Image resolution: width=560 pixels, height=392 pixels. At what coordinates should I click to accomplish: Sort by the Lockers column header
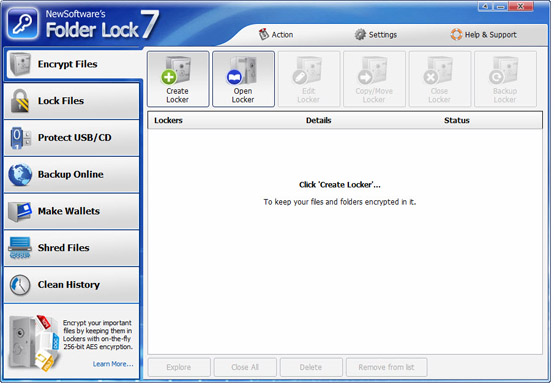coord(168,120)
